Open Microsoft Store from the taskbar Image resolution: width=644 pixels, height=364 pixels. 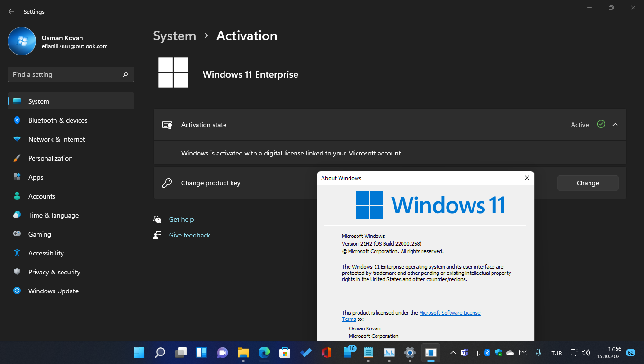pyautogui.click(x=285, y=353)
